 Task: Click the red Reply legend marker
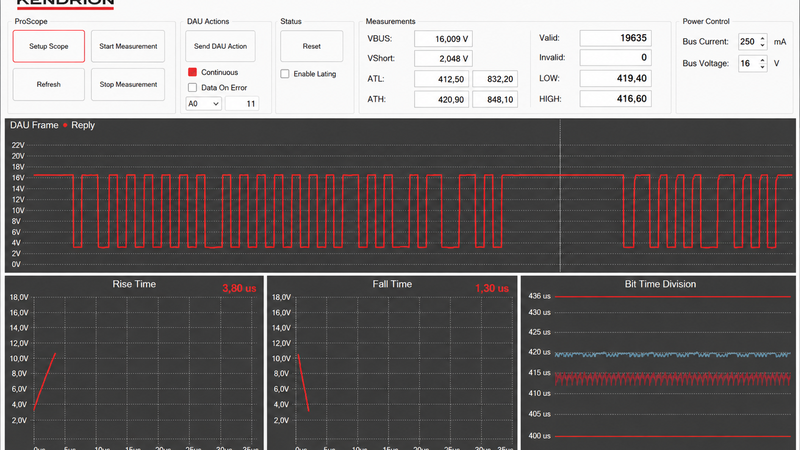tap(65, 125)
